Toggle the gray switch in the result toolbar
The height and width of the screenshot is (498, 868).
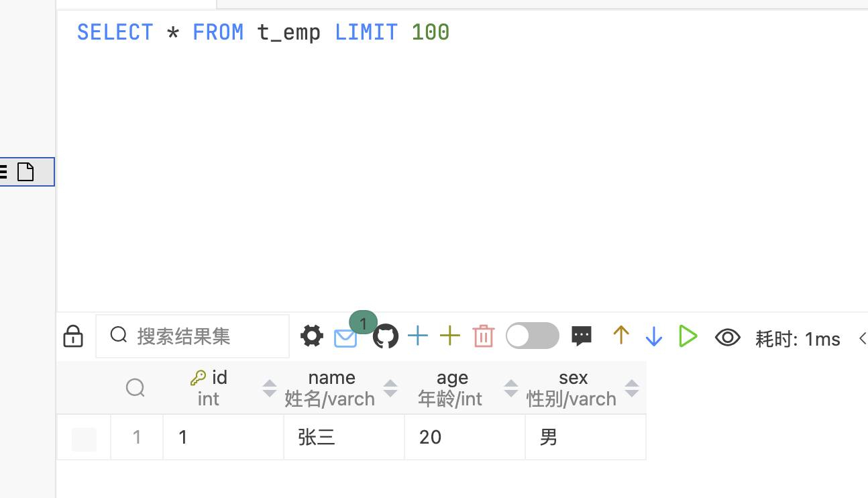click(533, 336)
